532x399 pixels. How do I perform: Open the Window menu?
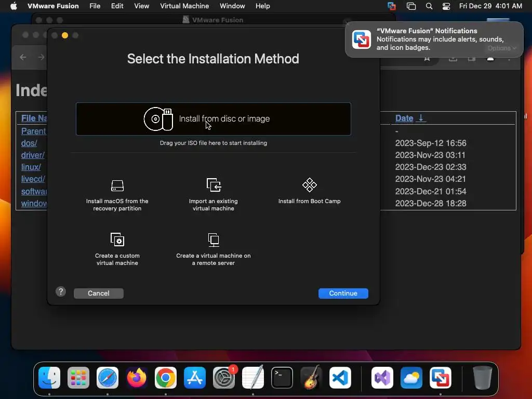tap(232, 6)
